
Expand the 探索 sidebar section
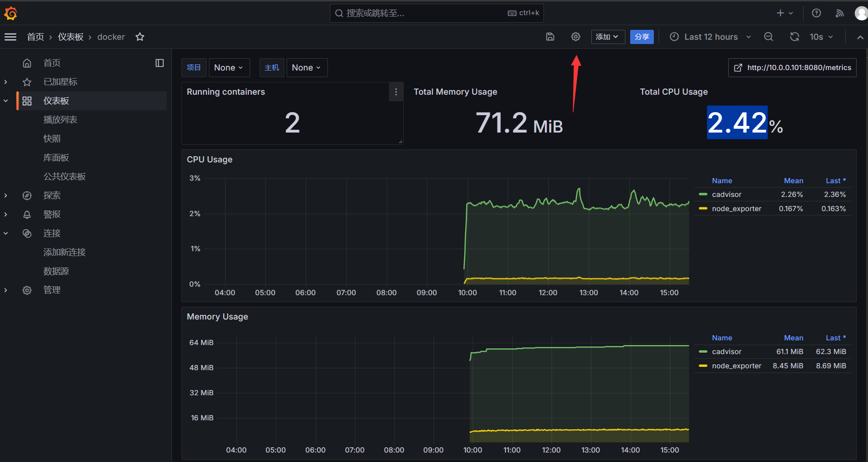[6, 195]
